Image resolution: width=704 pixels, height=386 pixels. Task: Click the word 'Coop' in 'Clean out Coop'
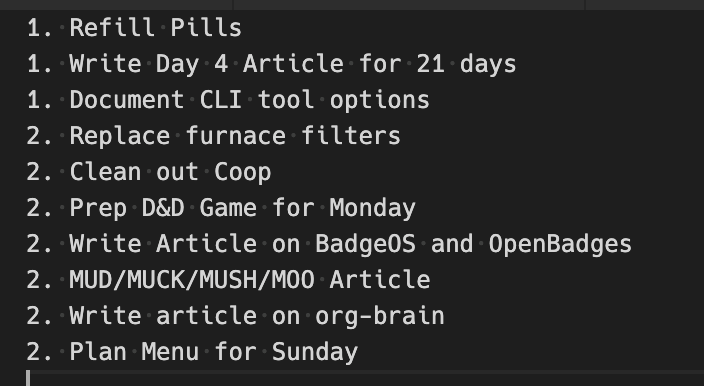pyautogui.click(x=242, y=172)
